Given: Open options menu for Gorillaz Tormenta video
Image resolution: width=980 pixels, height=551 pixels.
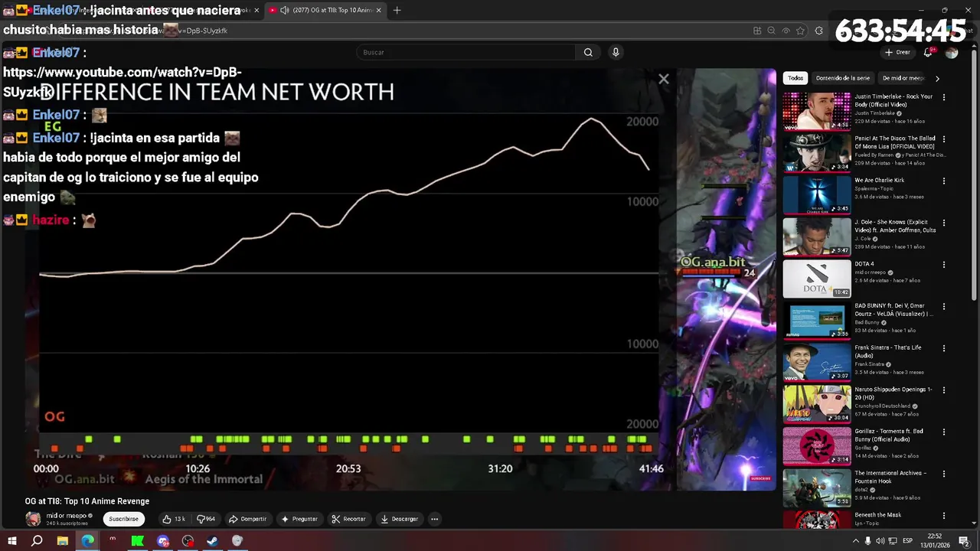Looking at the screenshot, I should (x=944, y=432).
